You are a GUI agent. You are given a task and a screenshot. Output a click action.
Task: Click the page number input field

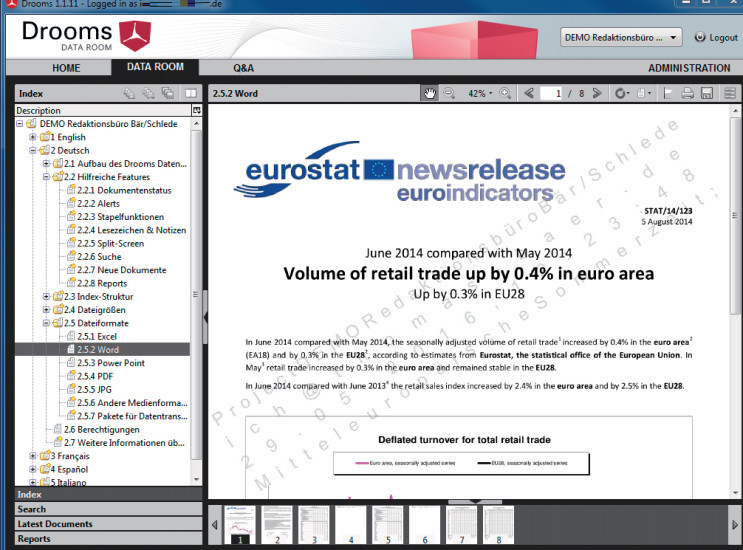click(552, 93)
